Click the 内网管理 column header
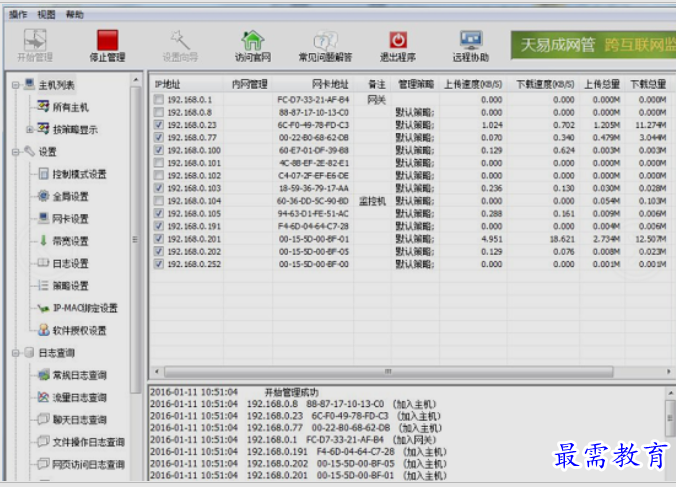Viewport: 676px width, 487px height. [x=248, y=84]
